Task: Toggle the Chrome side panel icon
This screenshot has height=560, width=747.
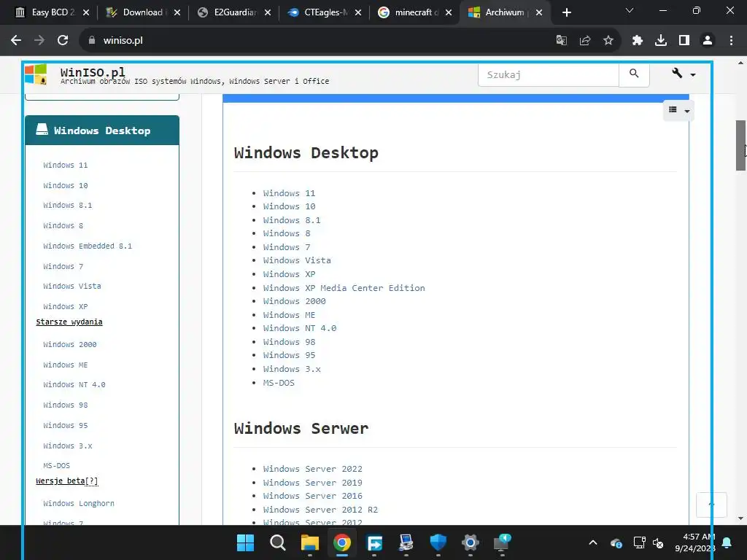Action: click(684, 41)
